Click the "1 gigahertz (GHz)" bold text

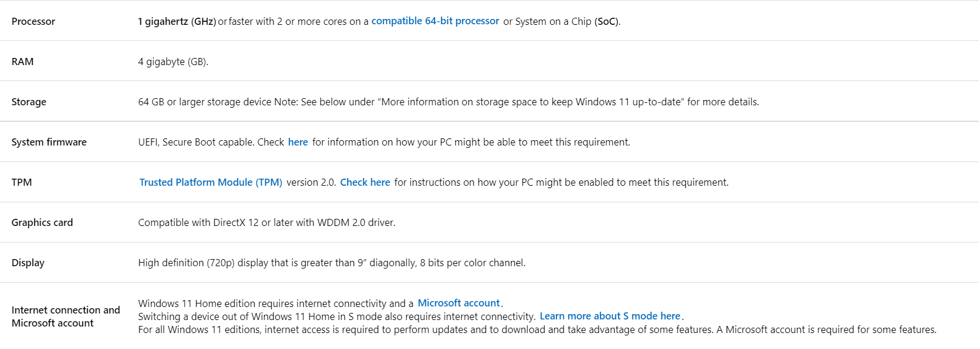click(x=176, y=21)
